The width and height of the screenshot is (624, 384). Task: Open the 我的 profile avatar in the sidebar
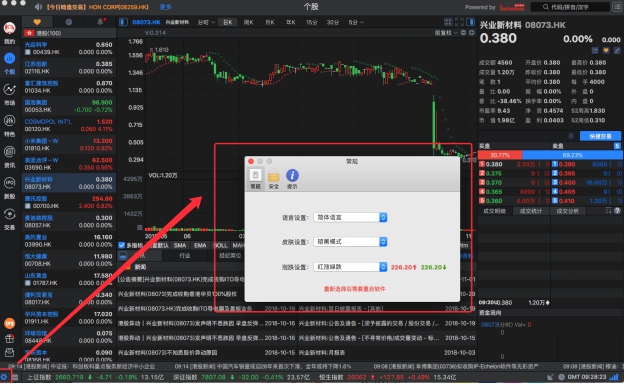10,29
